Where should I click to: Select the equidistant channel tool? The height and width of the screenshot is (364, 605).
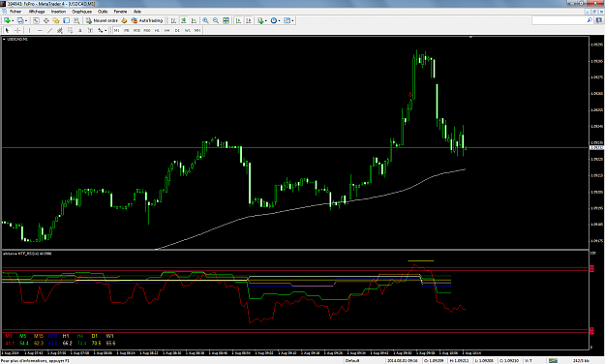pos(60,30)
